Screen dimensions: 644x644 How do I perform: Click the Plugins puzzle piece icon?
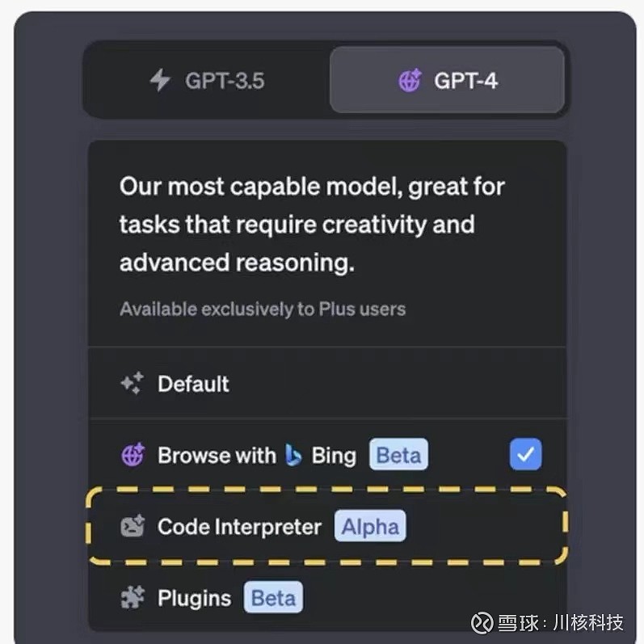click(x=133, y=598)
